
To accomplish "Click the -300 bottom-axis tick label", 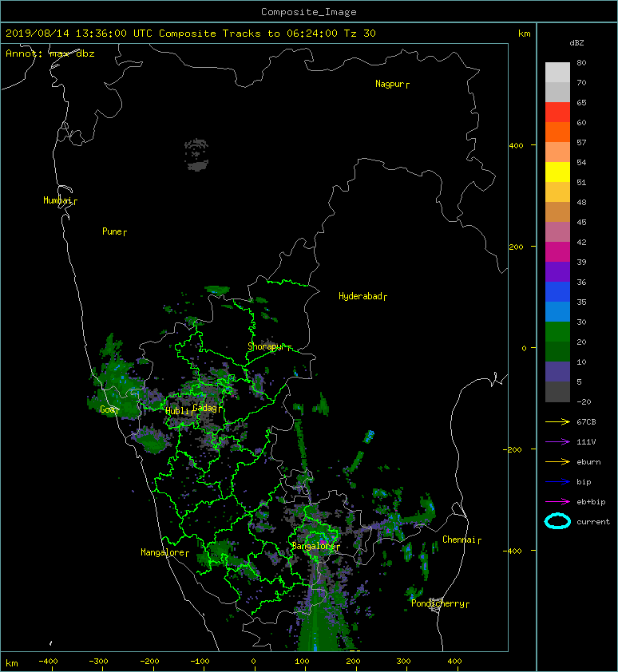I will [98, 662].
